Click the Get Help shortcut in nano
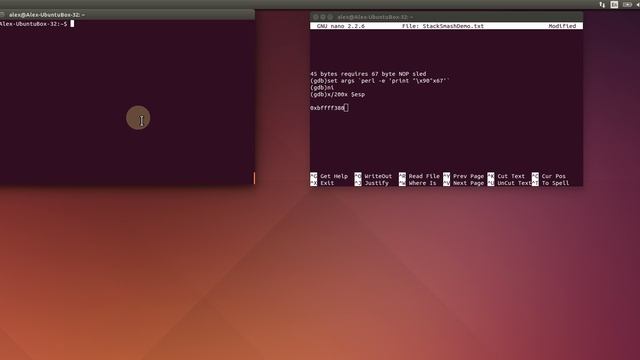Viewport: 640px width, 360px height. pos(329,176)
